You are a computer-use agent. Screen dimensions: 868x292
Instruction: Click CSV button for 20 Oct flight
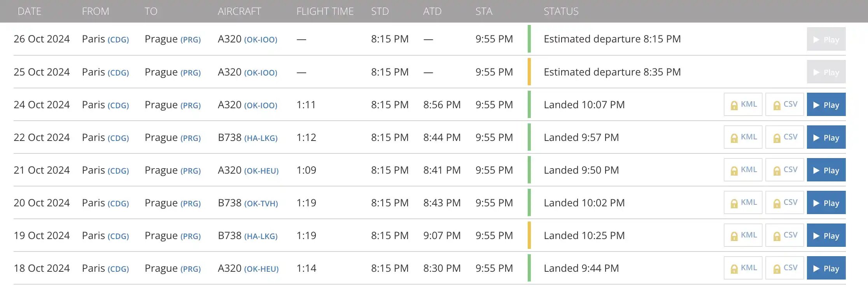pyautogui.click(x=785, y=202)
